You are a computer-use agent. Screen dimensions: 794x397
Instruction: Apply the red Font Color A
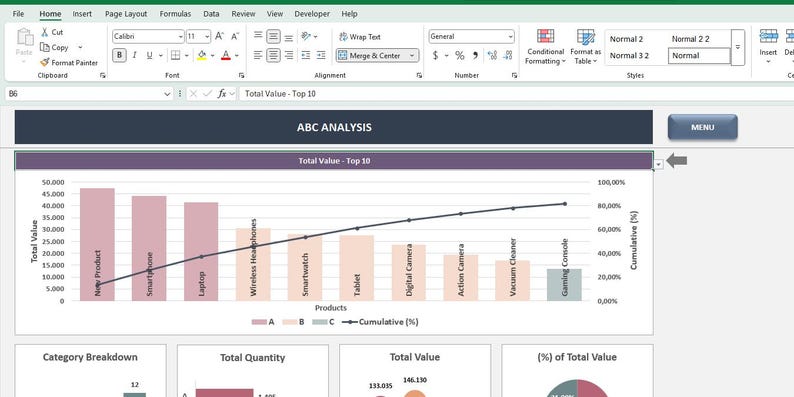click(226, 55)
